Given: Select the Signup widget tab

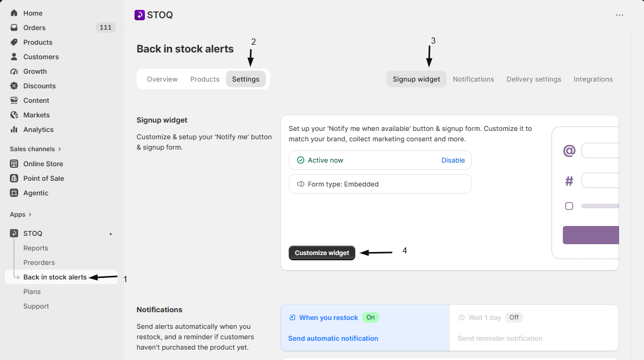Looking at the screenshot, I should 416,79.
